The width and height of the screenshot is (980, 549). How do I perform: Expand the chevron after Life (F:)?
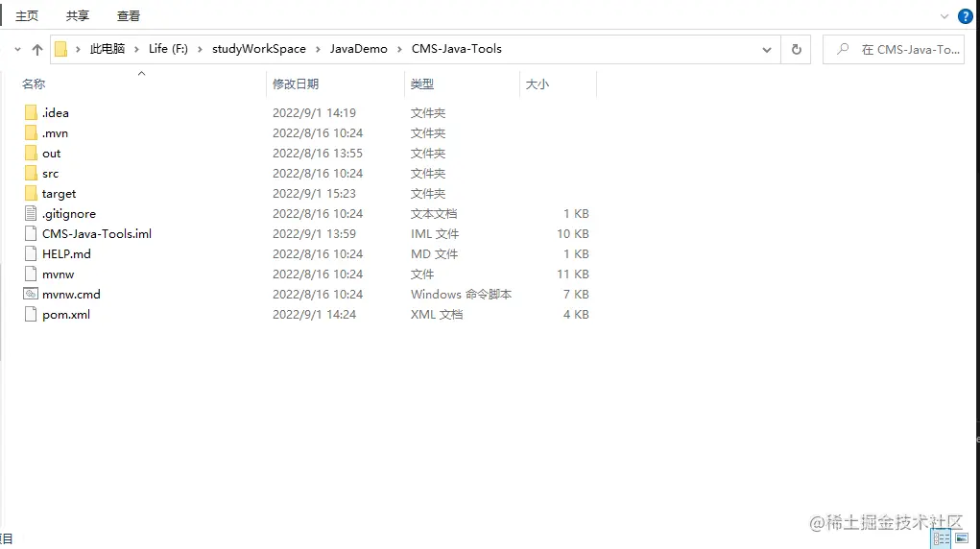pyautogui.click(x=200, y=49)
